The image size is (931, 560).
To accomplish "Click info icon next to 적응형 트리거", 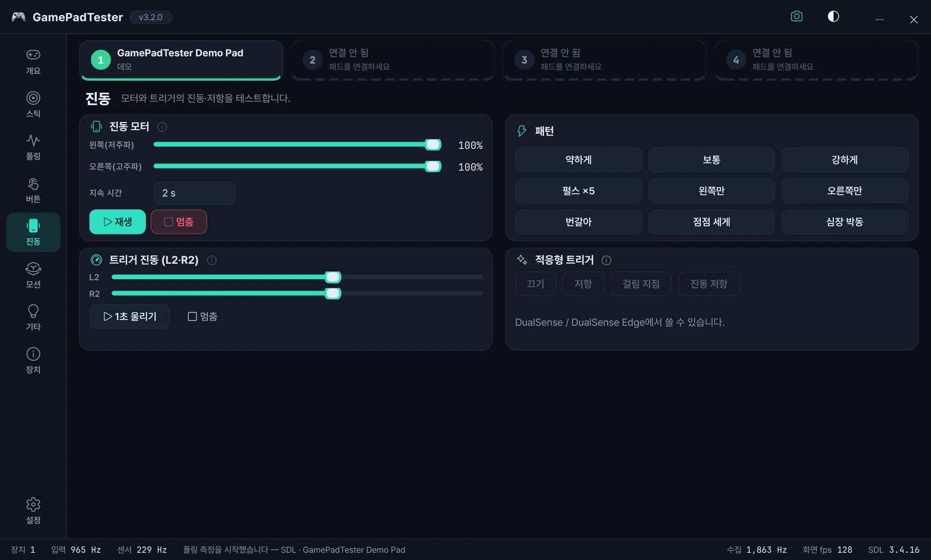I will click(x=607, y=260).
